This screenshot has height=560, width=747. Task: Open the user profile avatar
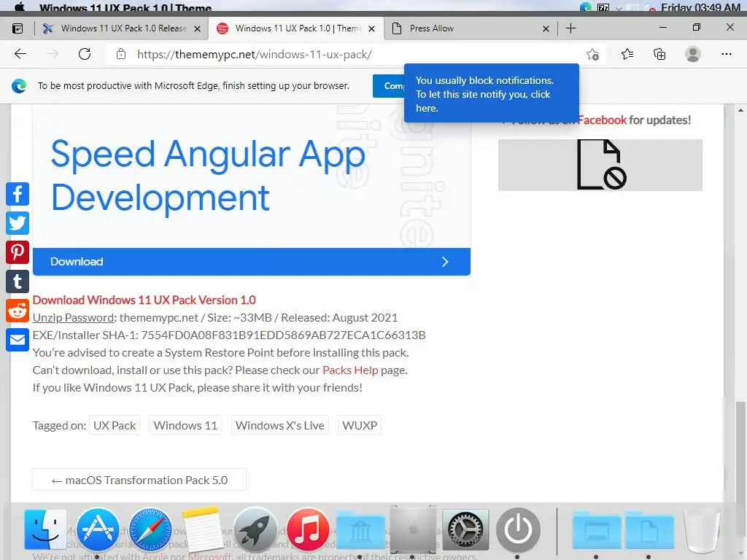click(693, 54)
